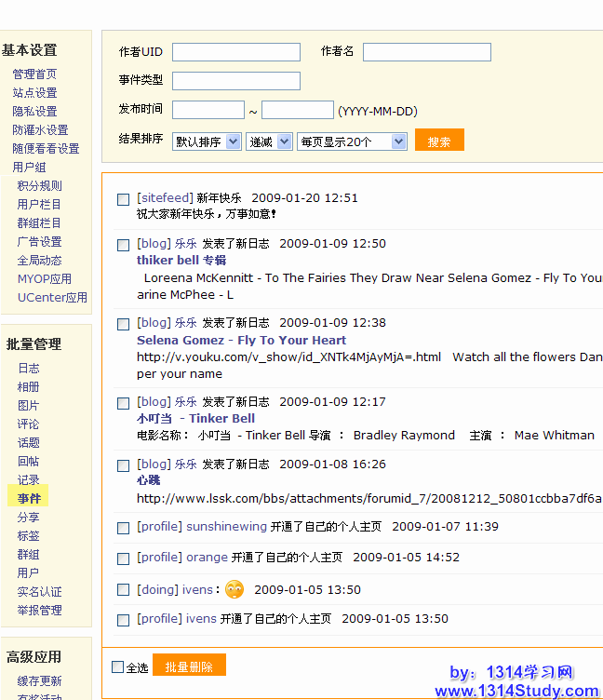603x700 pixels.
Task: Open 站点设置 in the sidebar
Action: coord(34,93)
